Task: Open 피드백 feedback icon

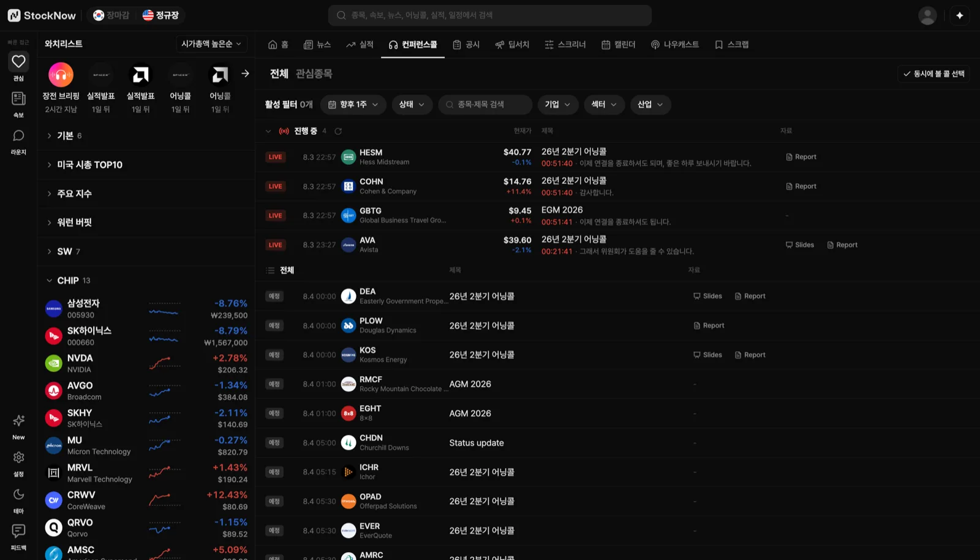Action: (x=18, y=531)
